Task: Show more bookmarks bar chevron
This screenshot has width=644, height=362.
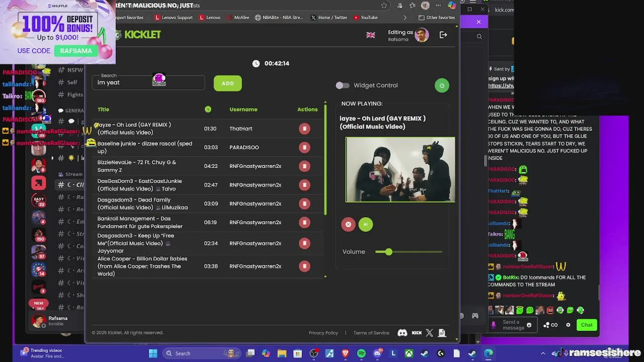Action: tap(405, 18)
